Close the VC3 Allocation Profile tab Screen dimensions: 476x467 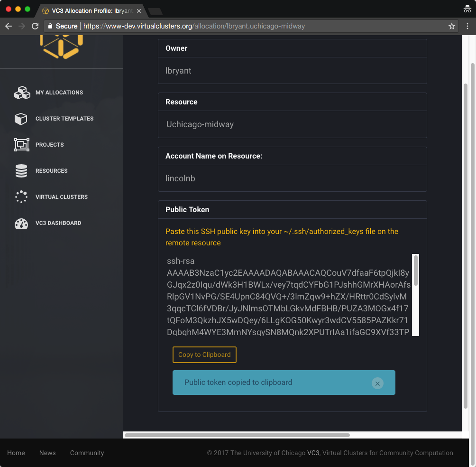(139, 11)
